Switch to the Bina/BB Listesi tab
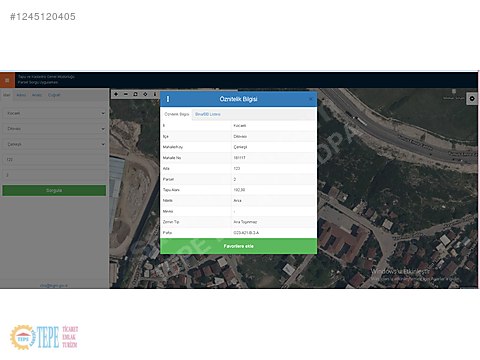This screenshot has width=480, height=360. point(208,114)
